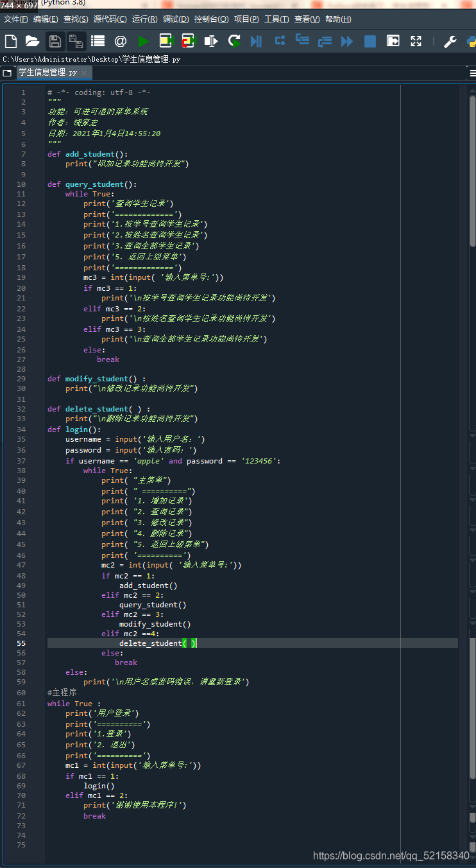Screen dimensions: 476x868
Task: Run file with green play button
Action: pyautogui.click(x=143, y=42)
